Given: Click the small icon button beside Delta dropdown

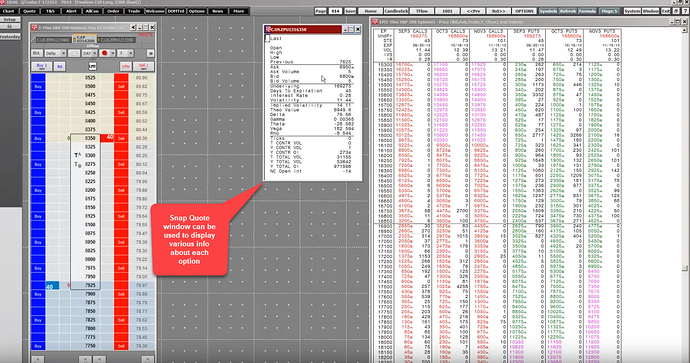Looking at the screenshot, I should 74,53.
